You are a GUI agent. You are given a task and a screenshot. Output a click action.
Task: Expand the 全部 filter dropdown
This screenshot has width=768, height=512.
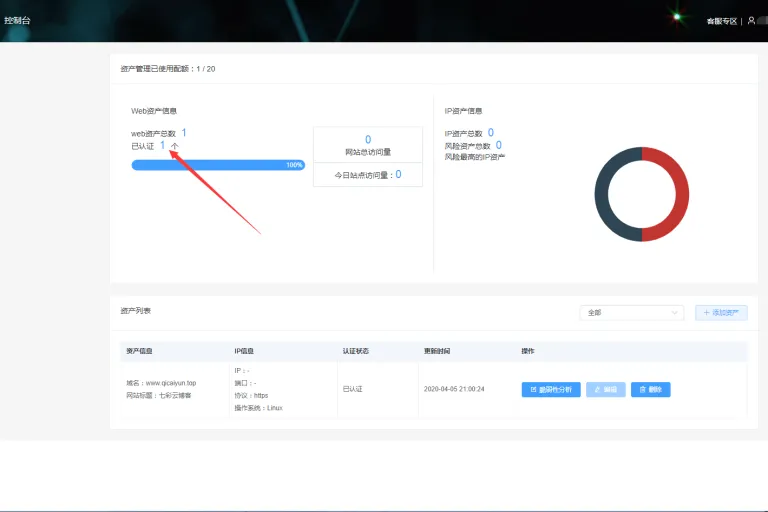click(x=631, y=313)
